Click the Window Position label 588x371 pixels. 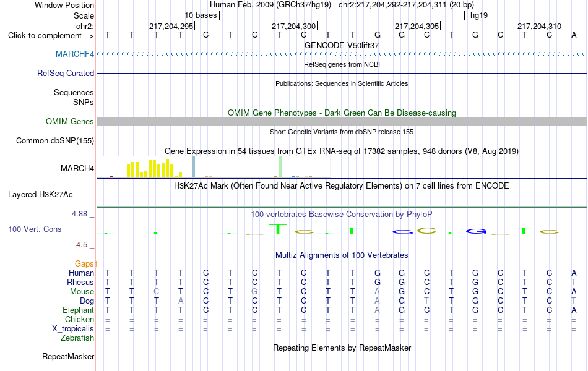tap(64, 5)
